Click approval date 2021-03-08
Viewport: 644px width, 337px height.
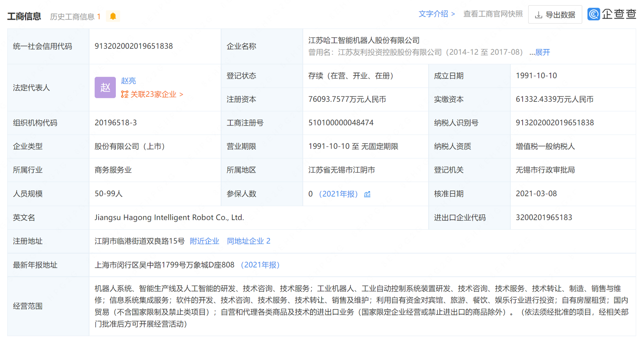(x=536, y=193)
